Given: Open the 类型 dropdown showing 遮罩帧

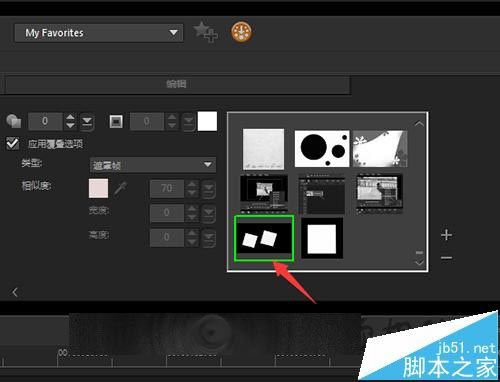Looking at the screenshot, I should 153,165.
